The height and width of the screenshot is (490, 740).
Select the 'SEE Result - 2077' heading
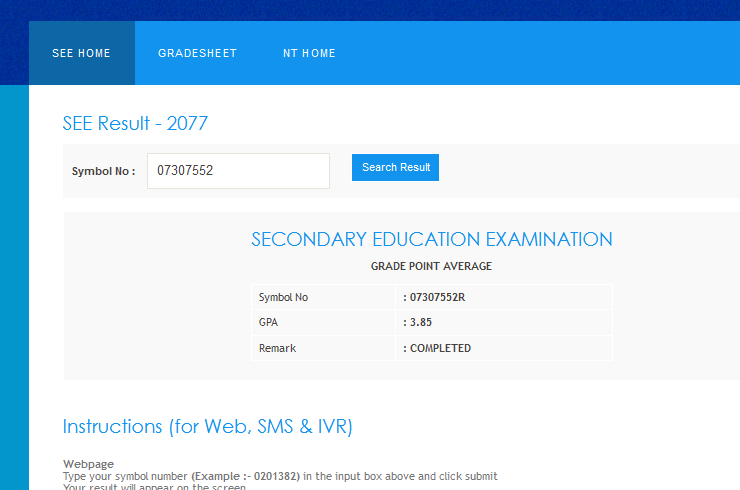click(135, 123)
